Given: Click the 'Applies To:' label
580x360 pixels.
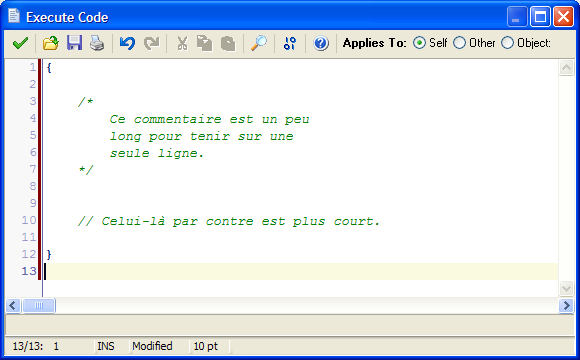Looking at the screenshot, I should 374,43.
